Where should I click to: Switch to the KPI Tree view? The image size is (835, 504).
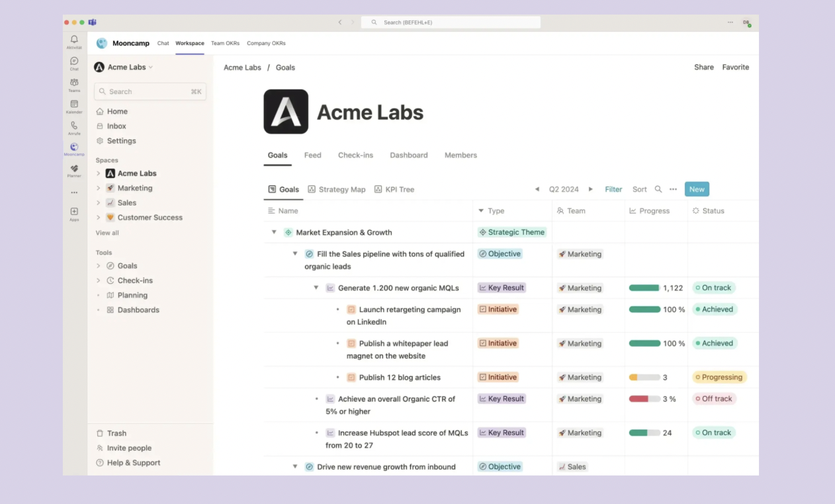click(x=399, y=189)
